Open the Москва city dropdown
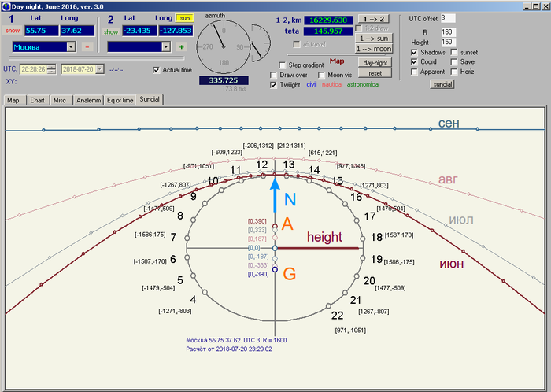The image size is (551, 392). 71,46
